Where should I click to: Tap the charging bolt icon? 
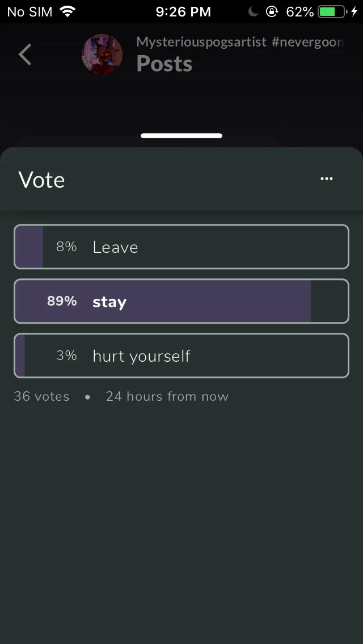click(x=354, y=11)
